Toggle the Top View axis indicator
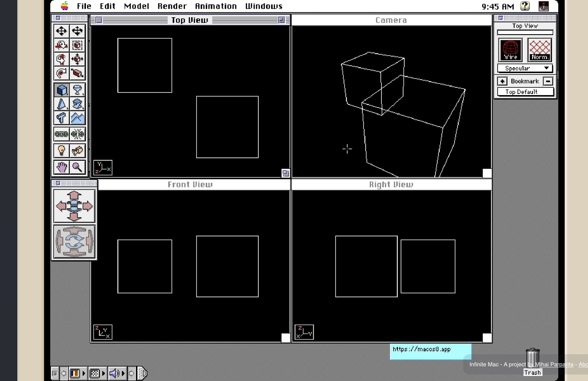This screenshot has height=381, width=588. coord(103,168)
